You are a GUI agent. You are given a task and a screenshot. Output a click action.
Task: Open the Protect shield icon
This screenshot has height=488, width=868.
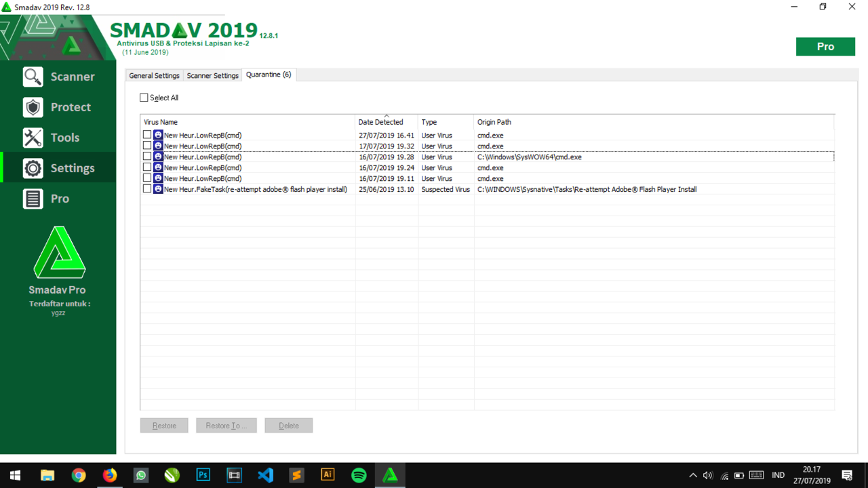pos(33,107)
